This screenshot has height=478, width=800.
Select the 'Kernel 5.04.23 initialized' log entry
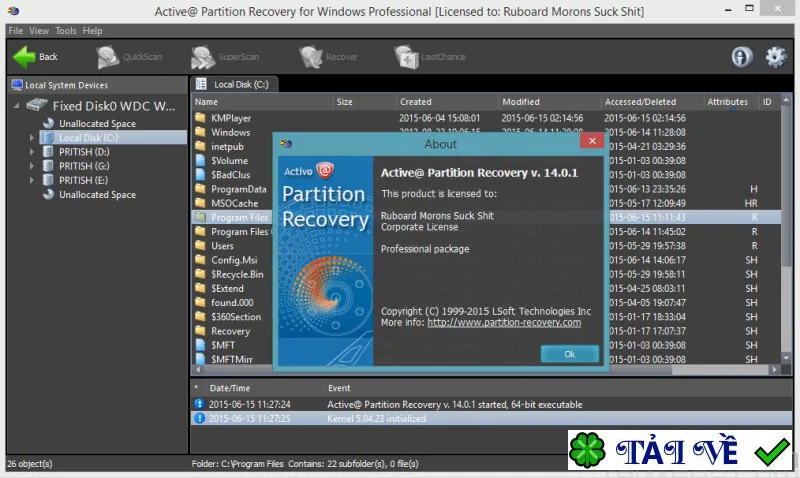point(491,418)
